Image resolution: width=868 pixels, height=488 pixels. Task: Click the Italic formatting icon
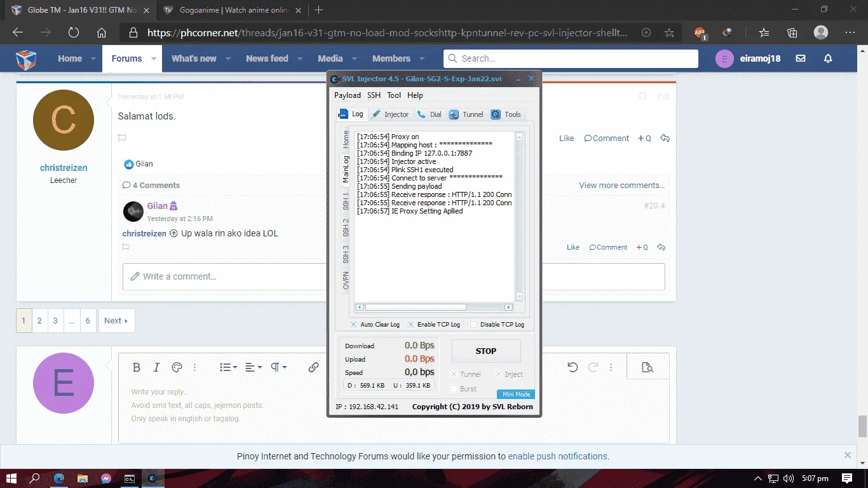point(156,367)
